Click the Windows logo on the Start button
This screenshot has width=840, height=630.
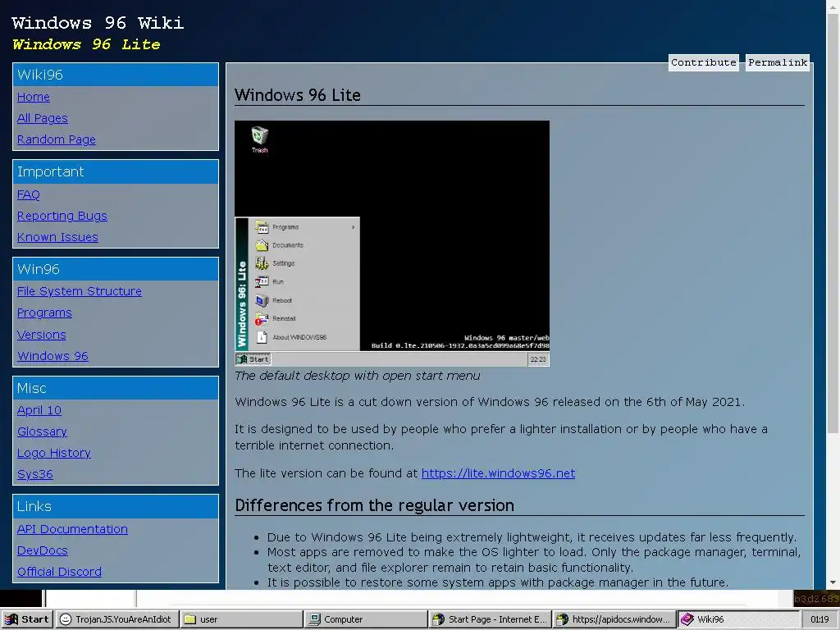pyautogui.click(x=11, y=619)
